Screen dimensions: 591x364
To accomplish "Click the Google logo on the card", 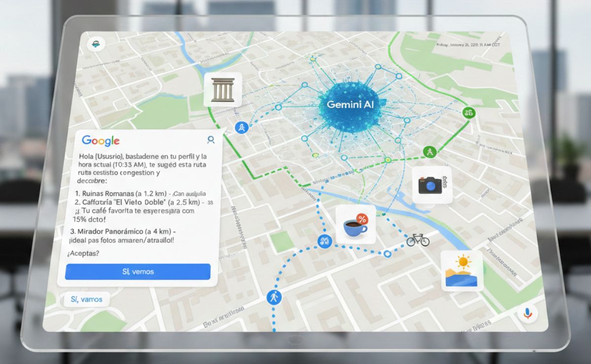I will coord(100,141).
